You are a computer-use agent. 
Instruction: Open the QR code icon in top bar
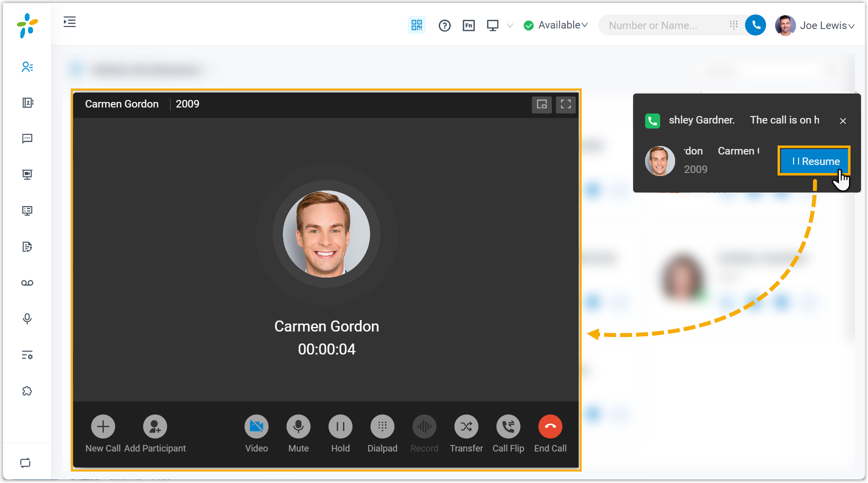(x=417, y=25)
